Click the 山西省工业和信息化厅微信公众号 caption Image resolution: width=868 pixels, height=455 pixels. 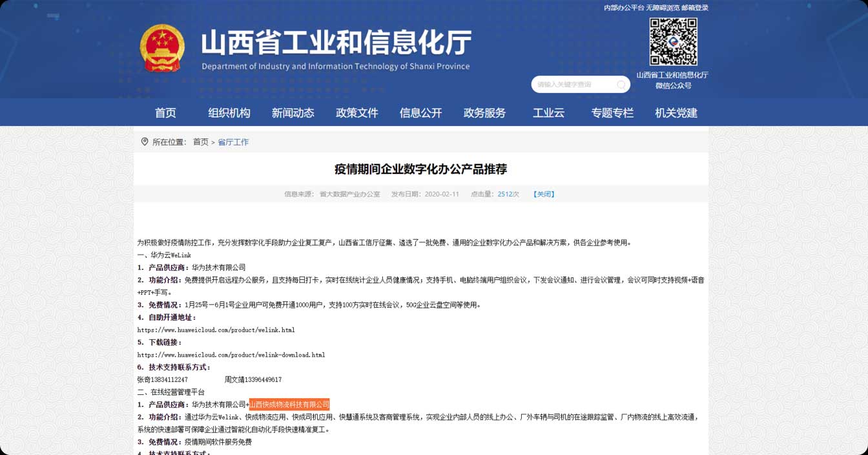tap(672, 80)
